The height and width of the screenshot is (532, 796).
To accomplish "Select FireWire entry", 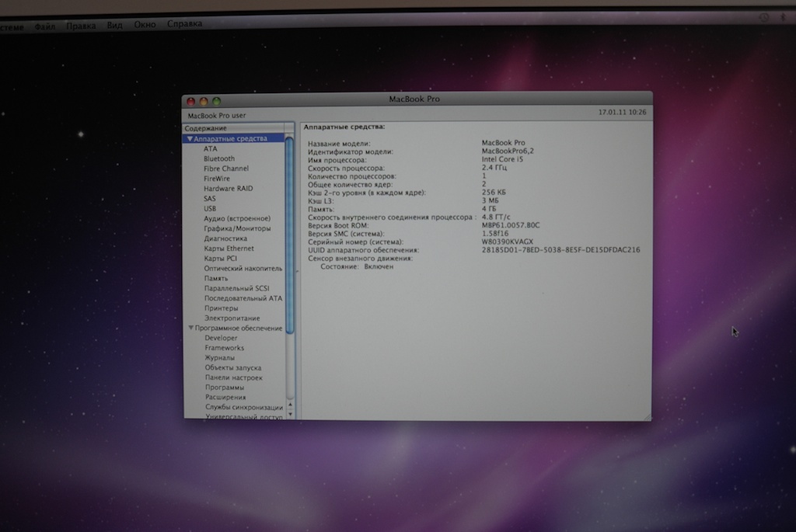I will (217, 179).
